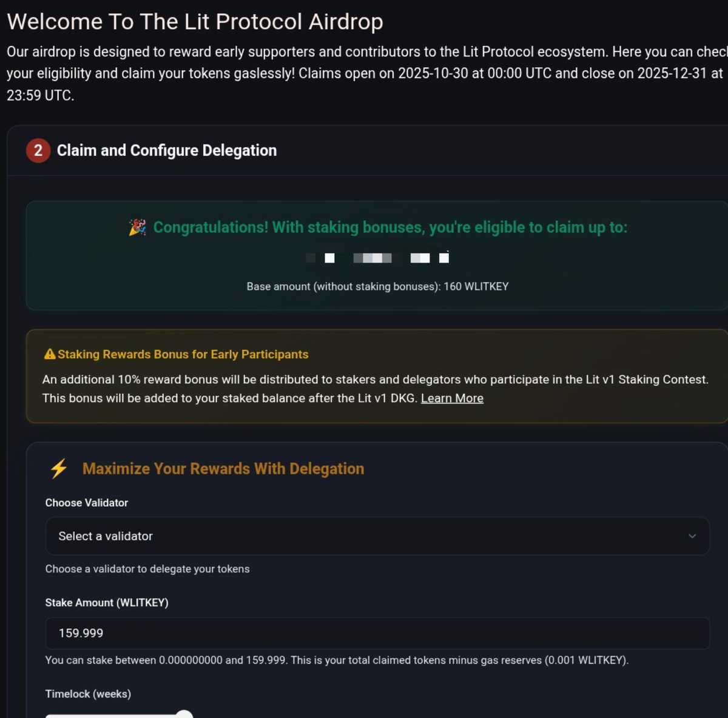
Task: Click the lightning bolt delegation icon
Action: tap(59, 469)
